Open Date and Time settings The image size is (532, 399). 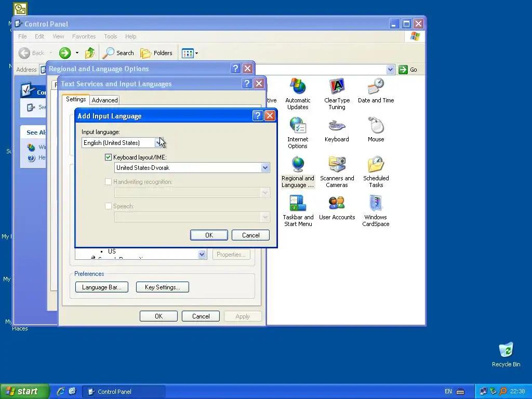tap(376, 90)
